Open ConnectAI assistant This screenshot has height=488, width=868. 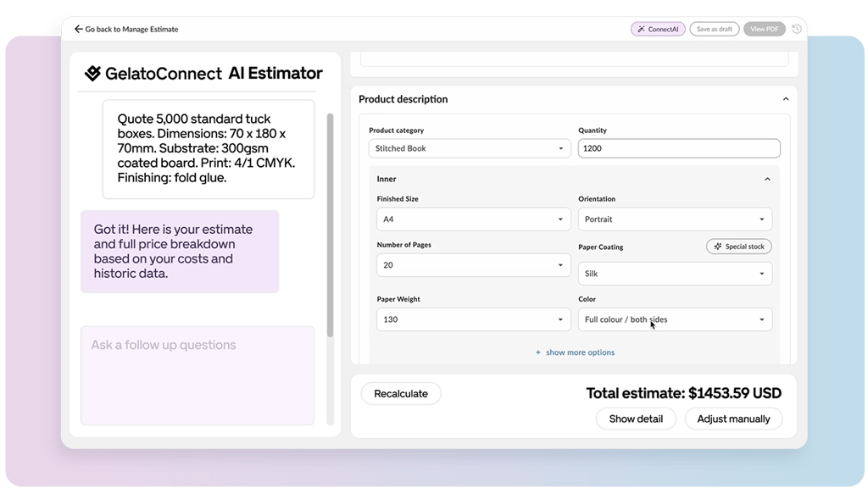click(x=658, y=29)
